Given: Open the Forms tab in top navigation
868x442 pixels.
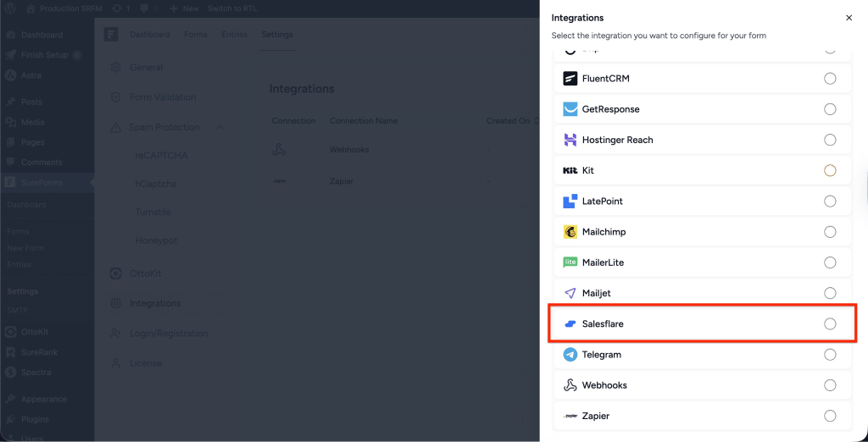Looking at the screenshot, I should (x=196, y=35).
